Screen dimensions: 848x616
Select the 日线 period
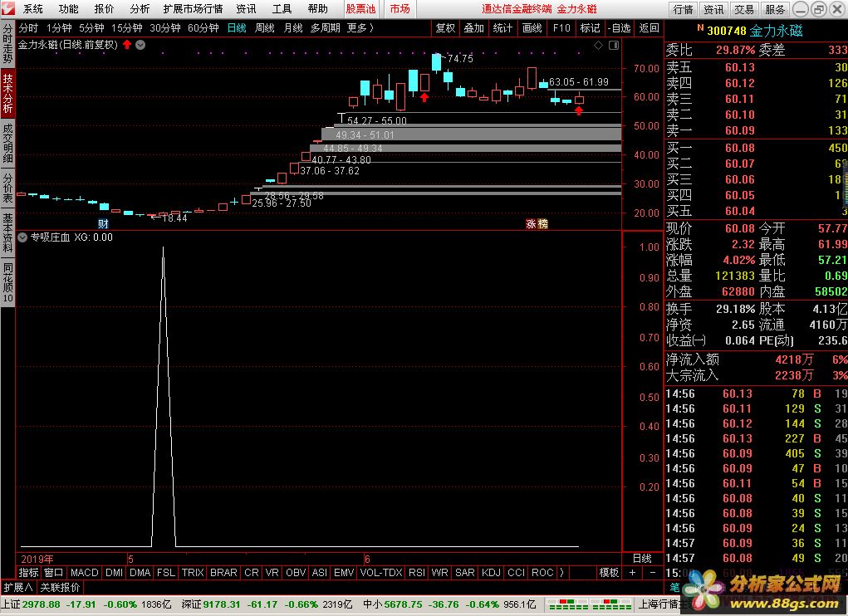pyautogui.click(x=237, y=27)
